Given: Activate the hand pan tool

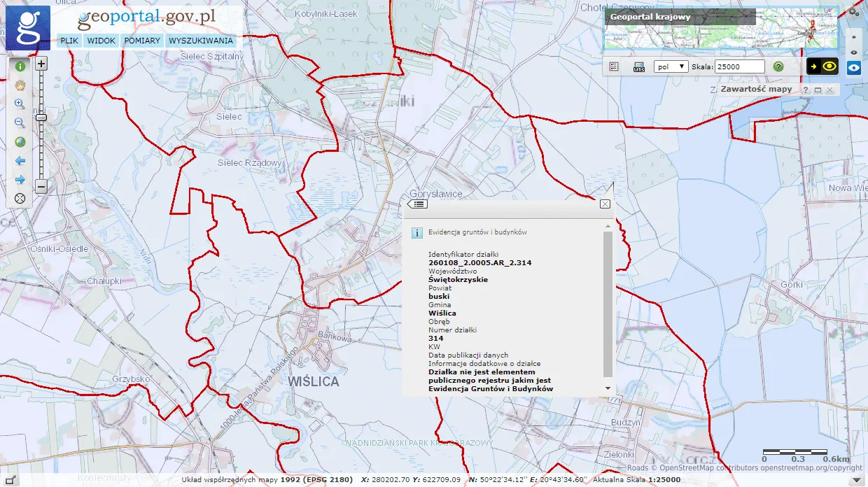Looking at the screenshot, I should click(20, 85).
